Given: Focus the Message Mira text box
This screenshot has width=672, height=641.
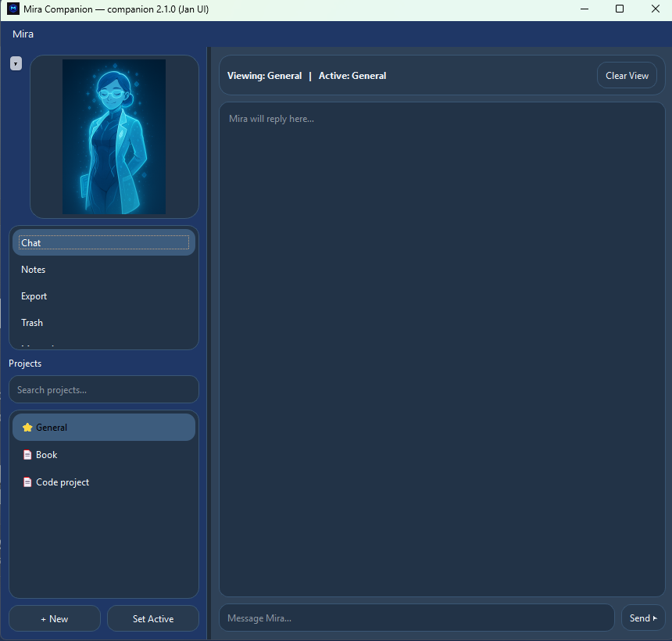Looking at the screenshot, I should point(416,618).
